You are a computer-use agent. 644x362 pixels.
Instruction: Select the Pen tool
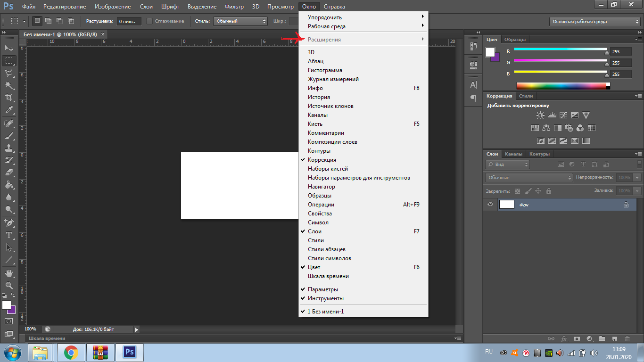pos(9,222)
